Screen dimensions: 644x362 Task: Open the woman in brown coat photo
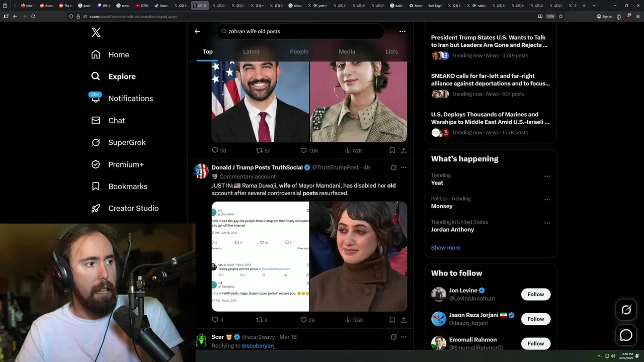coord(358,256)
